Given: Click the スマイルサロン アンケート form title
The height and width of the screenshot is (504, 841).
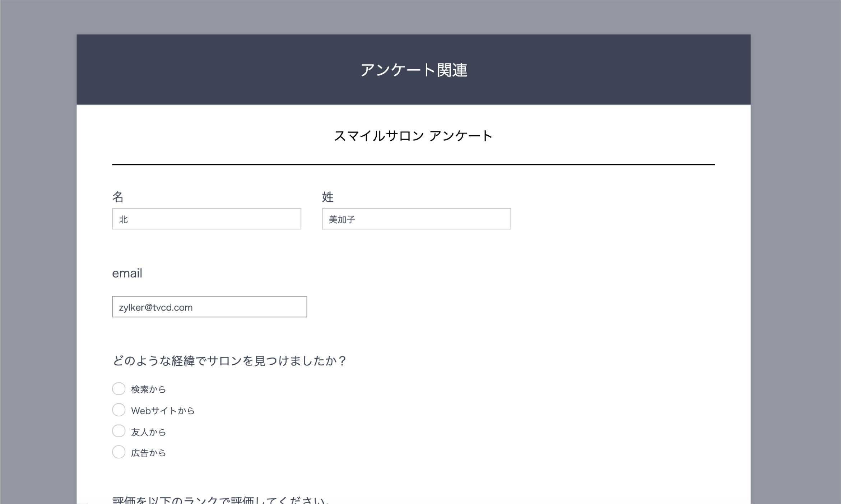Looking at the screenshot, I should 413,136.
